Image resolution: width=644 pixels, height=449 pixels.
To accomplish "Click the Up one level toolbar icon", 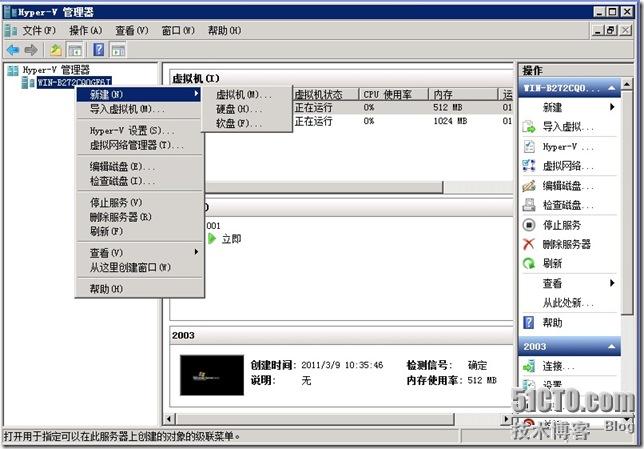I will (55, 50).
